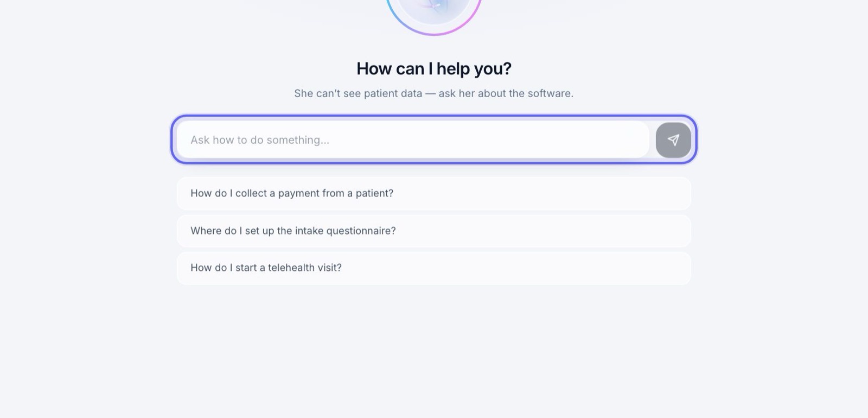The height and width of the screenshot is (418, 868).
Task: Click the 'How can I help you?' heading
Action: [434, 69]
